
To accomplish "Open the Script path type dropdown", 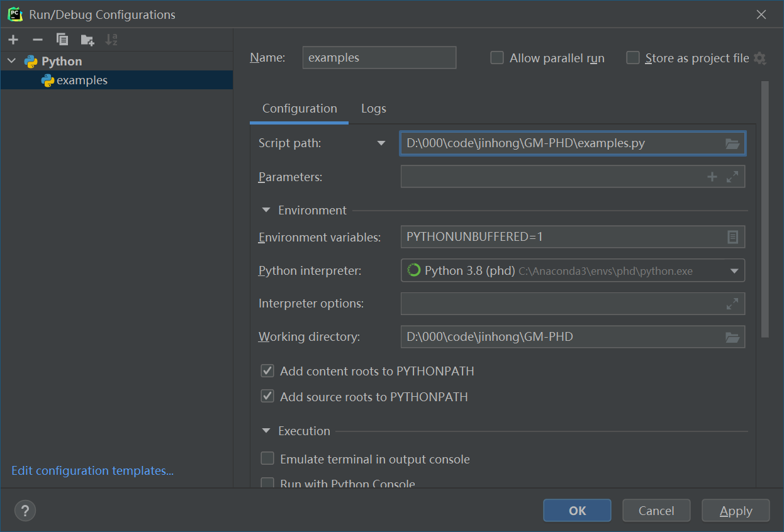I will coord(381,143).
